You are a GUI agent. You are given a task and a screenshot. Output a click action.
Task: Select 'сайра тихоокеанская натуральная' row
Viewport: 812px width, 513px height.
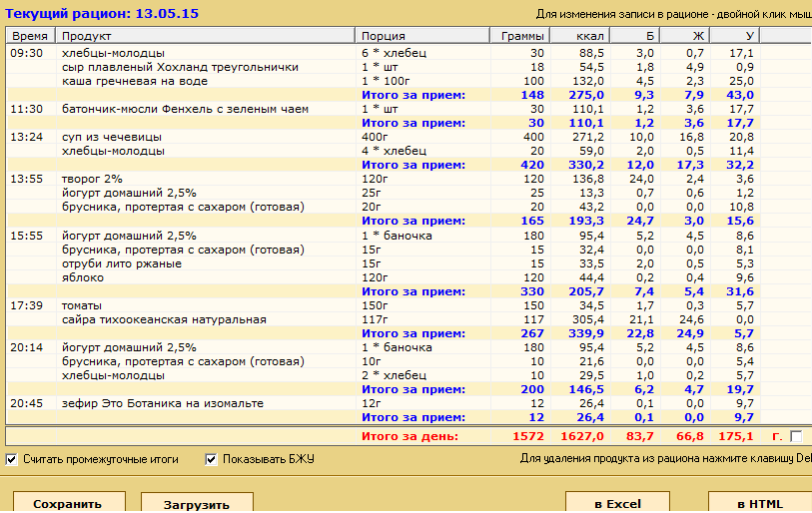coord(384,319)
